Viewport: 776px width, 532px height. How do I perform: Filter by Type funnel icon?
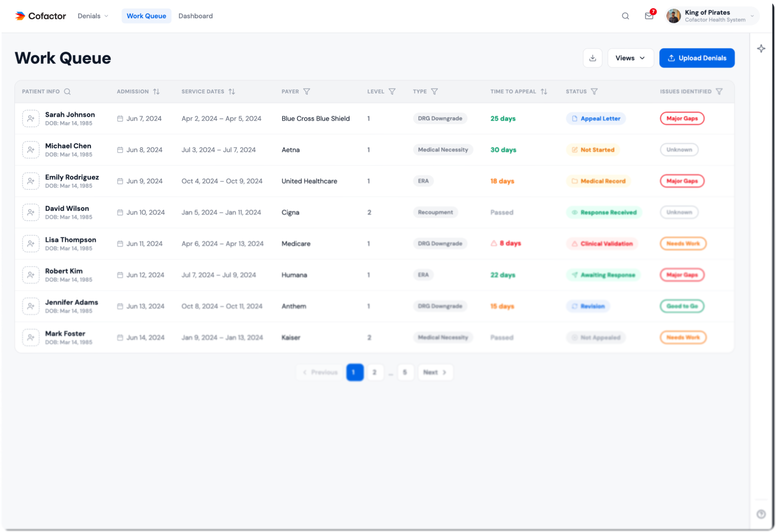[434, 91]
